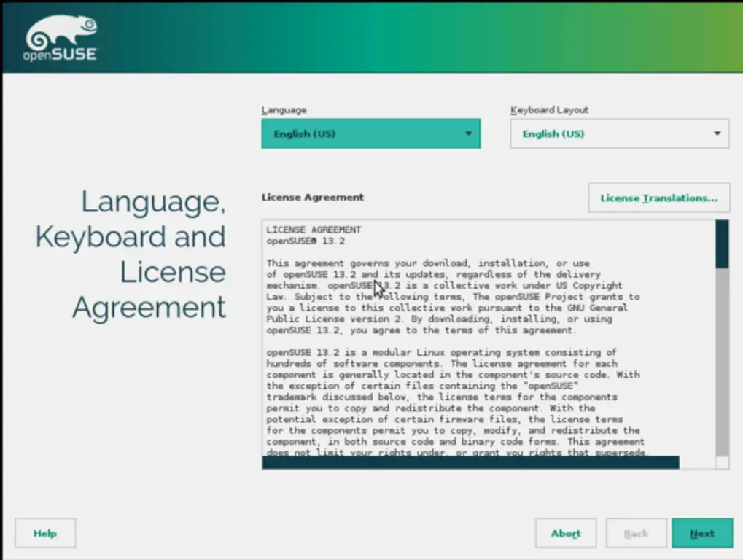Image resolution: width=743 pixels, height=560 pixels.
Task: Click the "Language" field label
Action: tap(284, 110)
